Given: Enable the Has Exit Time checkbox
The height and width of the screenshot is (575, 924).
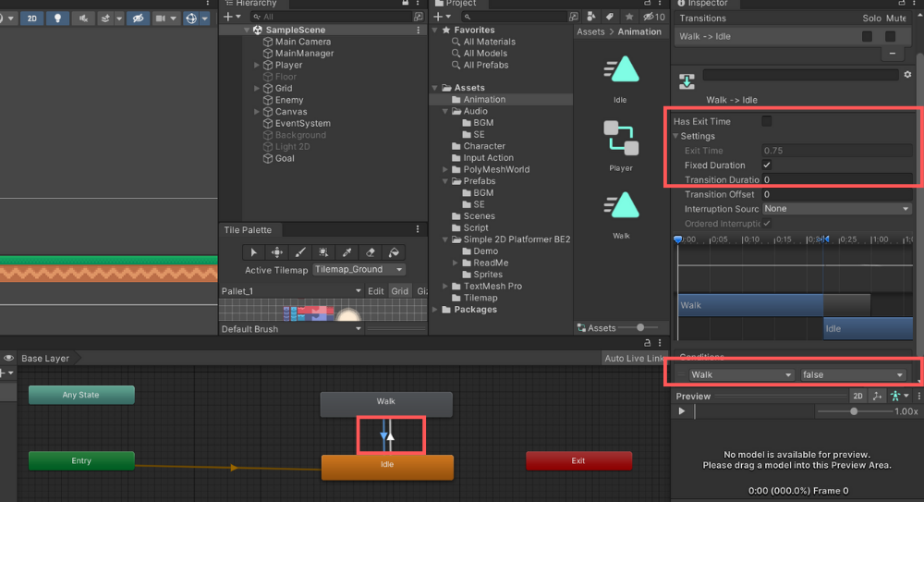Looking at the screenshot, I should point(767,121).
